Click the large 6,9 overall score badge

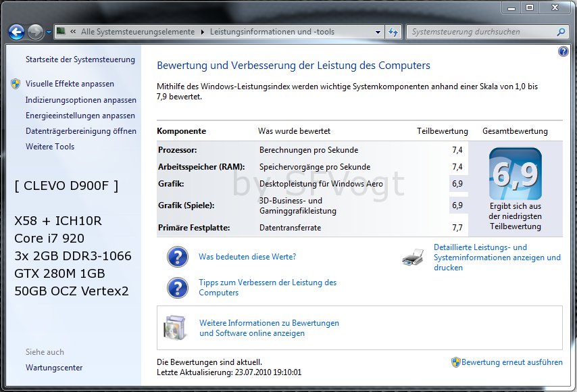[515, 174]
